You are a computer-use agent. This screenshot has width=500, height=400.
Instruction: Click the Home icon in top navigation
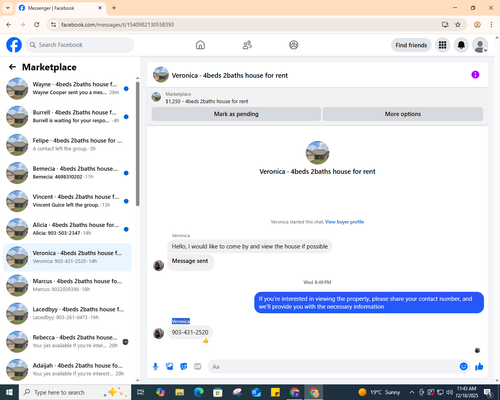[200, 45]
